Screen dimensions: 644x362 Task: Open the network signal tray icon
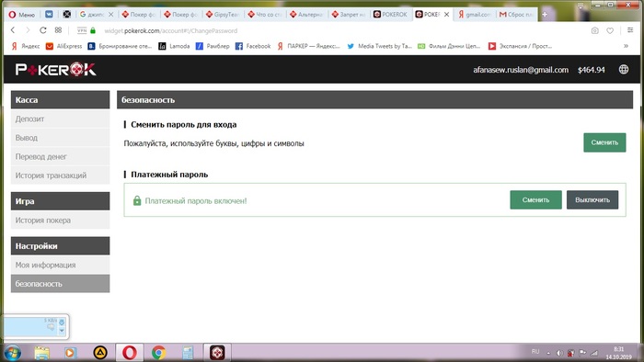[594, 353]
